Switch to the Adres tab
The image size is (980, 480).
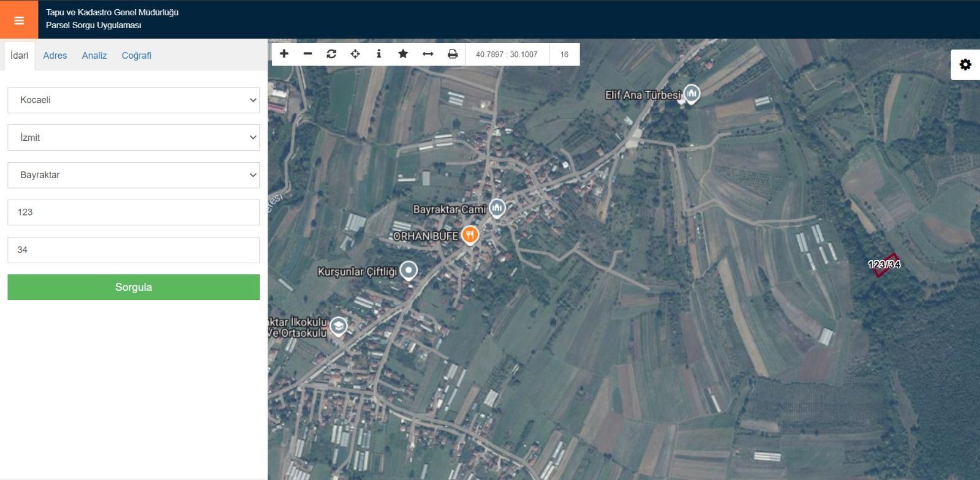pyautogui.click(x=55, y=56)
